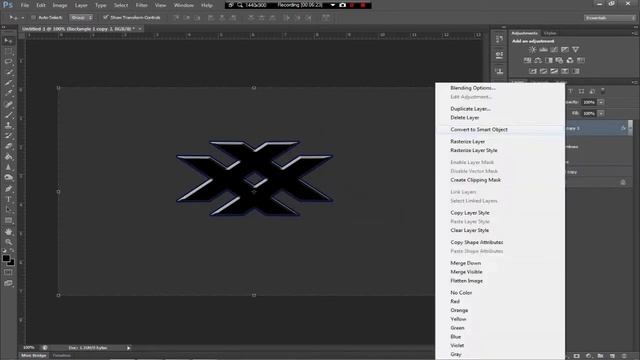Open Fill value dropdown arrow
Viewport: 640px width, 360px height.
[601, 113]
